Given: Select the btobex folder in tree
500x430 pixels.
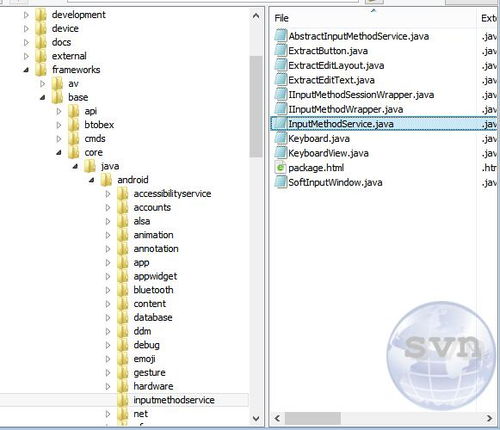Looking at the screenshot, I should tap(99, 125).
